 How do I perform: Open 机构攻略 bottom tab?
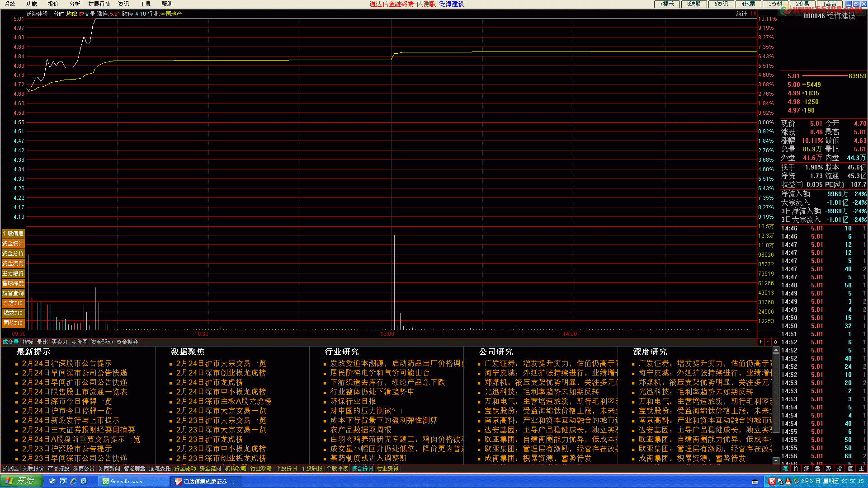pos(236,469)
